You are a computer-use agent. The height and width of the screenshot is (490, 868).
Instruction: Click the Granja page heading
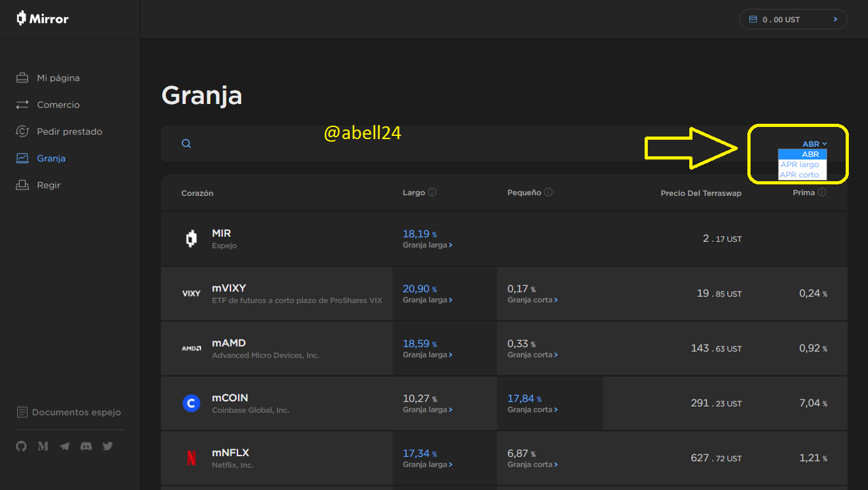point(202,96)
